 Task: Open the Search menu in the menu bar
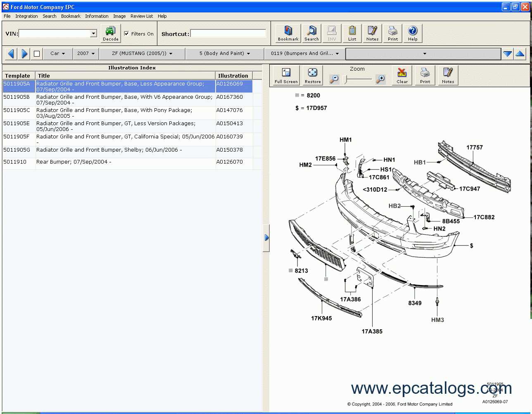50,16
